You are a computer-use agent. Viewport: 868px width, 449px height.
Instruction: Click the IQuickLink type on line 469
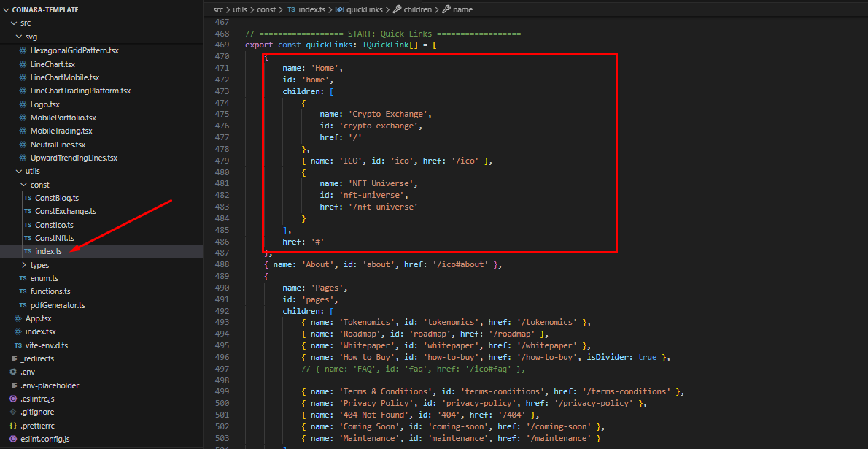tap(384, 45)
